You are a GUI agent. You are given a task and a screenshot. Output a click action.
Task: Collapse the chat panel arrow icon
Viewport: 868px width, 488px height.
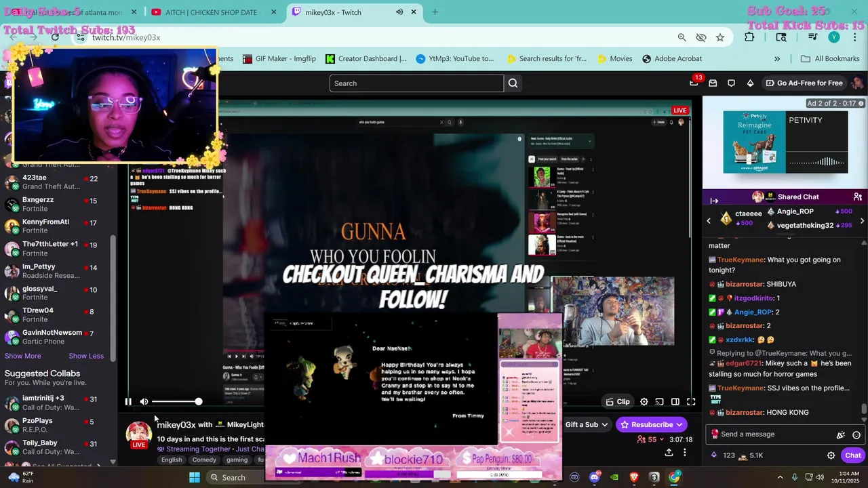714,201
